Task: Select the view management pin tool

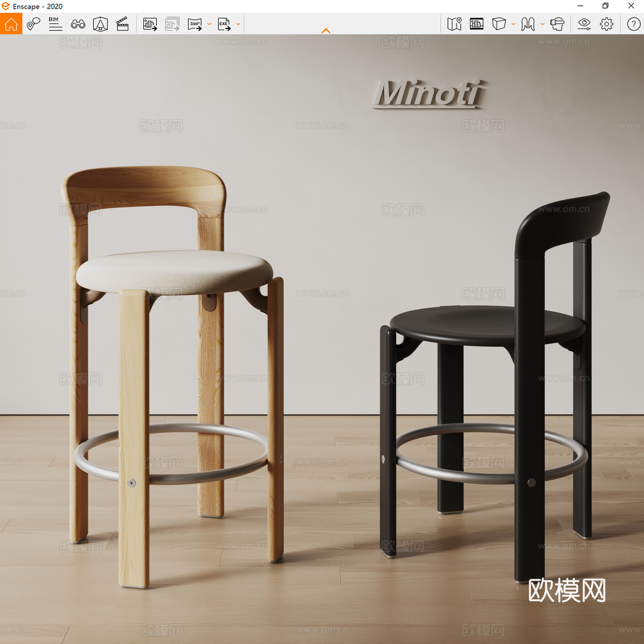Action: click(x=33, y=23)
